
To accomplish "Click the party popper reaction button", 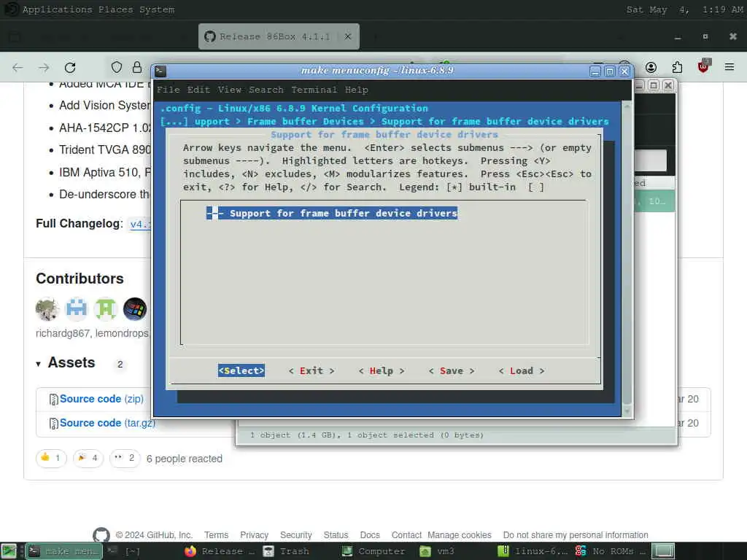I will coord(88,458).
